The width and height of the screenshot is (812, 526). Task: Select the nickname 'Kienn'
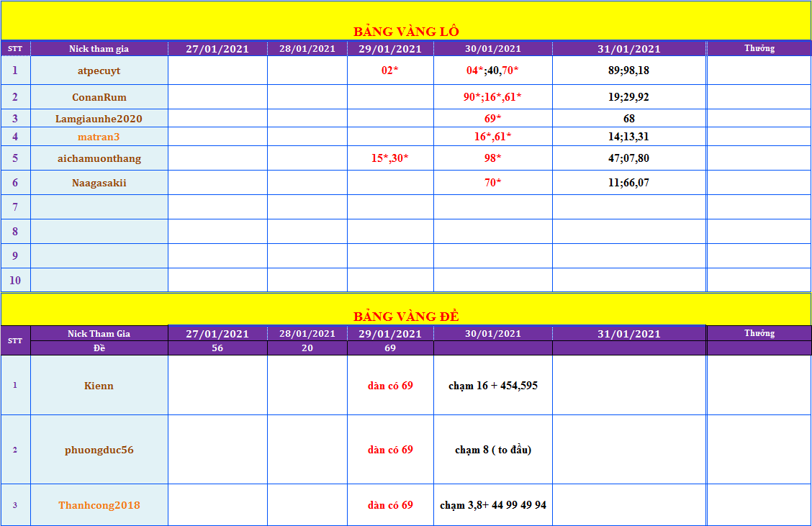click(x=99, y=386)
